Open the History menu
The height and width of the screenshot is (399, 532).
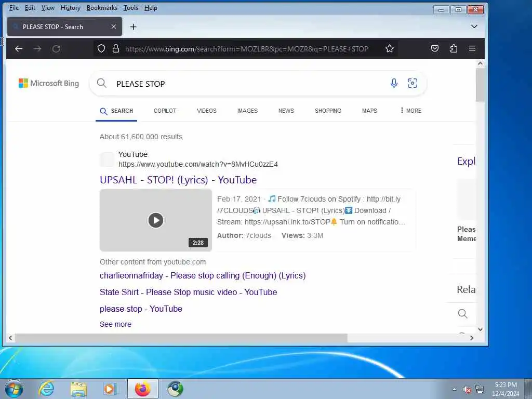(x=70, y=8)
